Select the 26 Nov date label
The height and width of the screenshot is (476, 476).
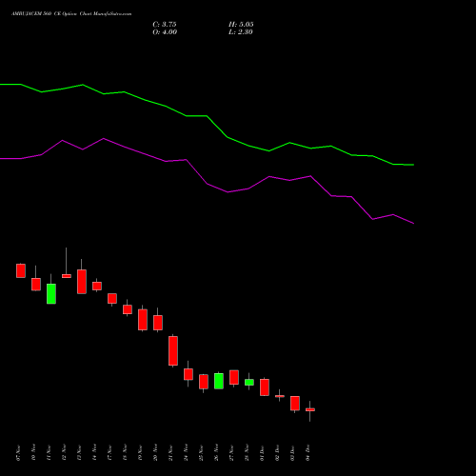[216, 452]
